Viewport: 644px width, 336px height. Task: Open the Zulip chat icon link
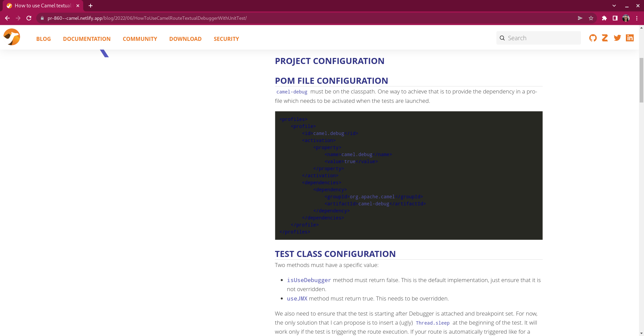[x=605, y=38]
